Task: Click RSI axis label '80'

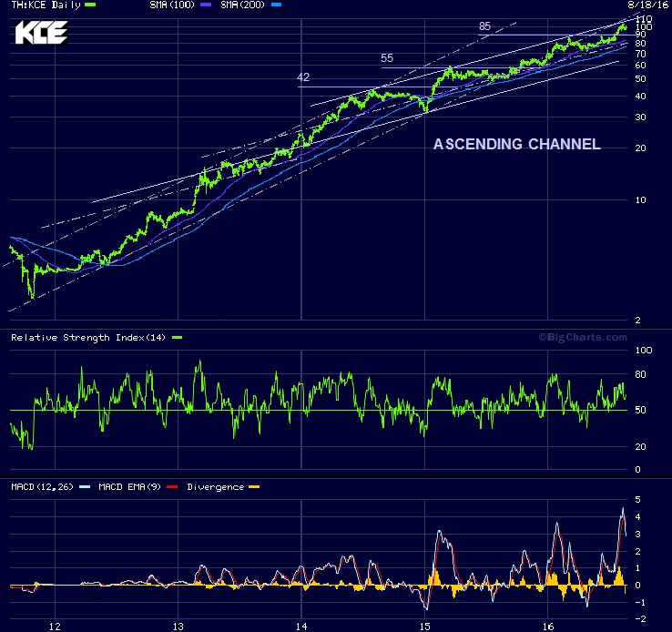Action: point(640,374)
